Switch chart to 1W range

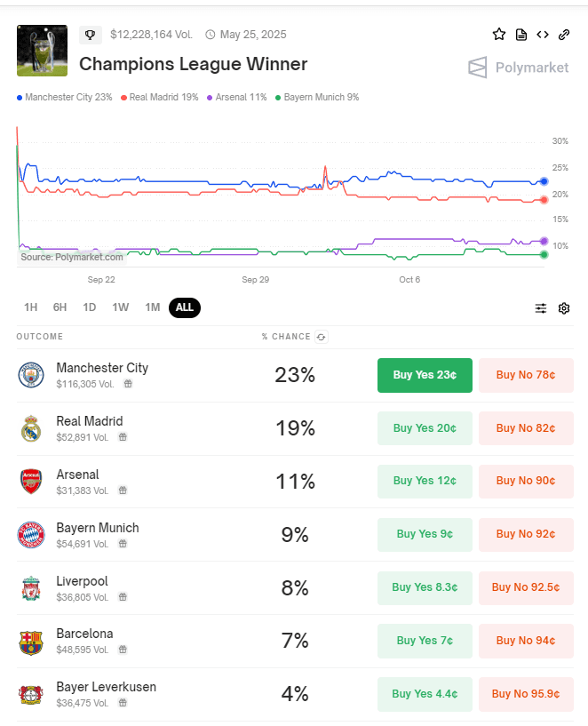[x=121, y=307]
